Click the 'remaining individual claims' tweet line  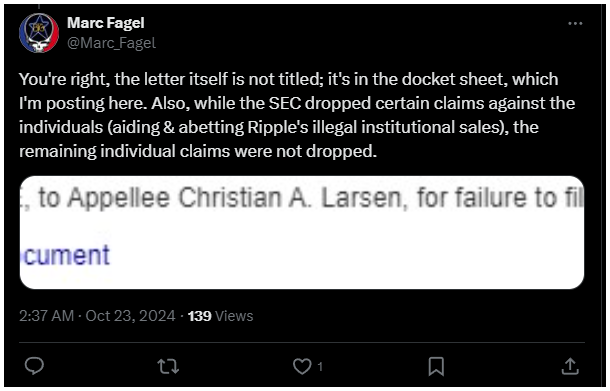pos(198,151)
